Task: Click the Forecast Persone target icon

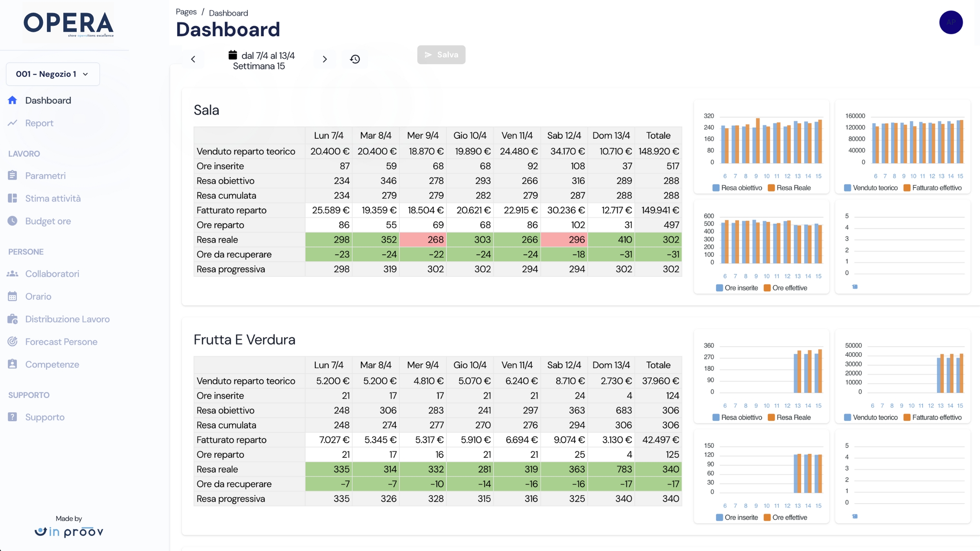Action: point(13,342)
